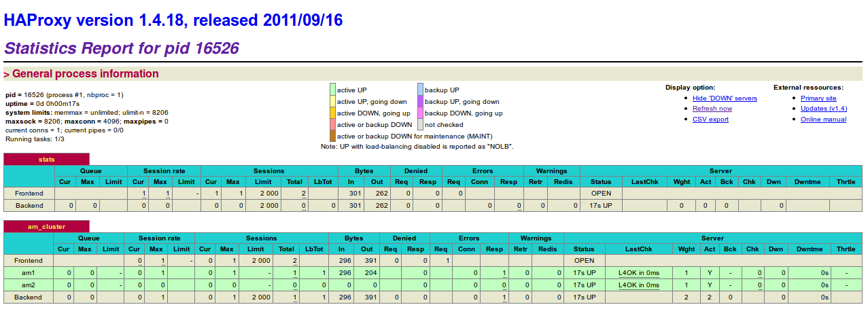Click the Backend row label in stats table

(29, 206)
